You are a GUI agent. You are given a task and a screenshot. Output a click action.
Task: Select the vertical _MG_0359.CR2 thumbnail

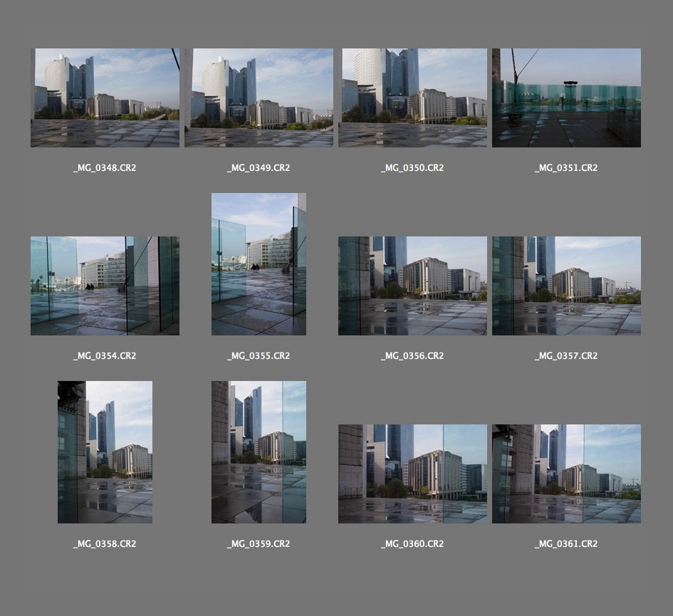(x=259, y=452)
